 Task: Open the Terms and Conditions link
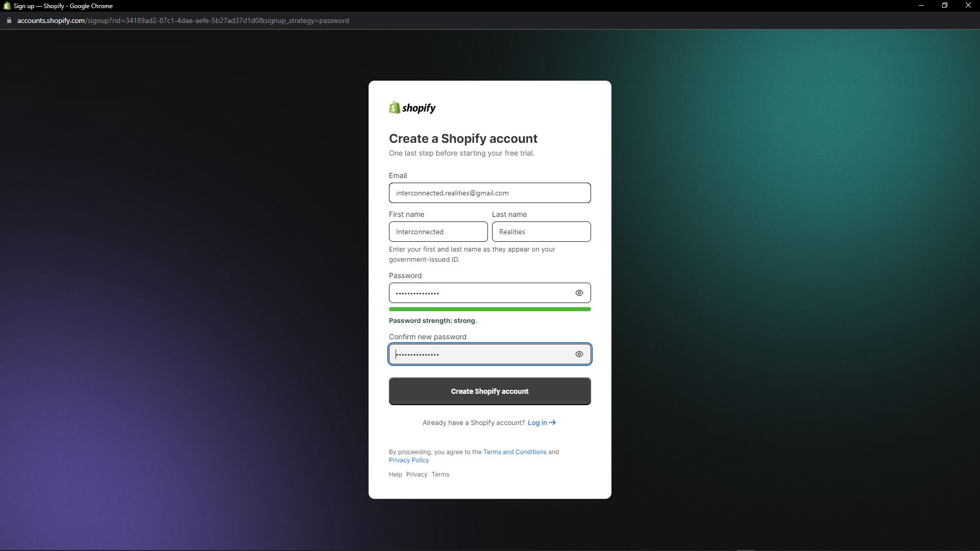tap(514, 452)
